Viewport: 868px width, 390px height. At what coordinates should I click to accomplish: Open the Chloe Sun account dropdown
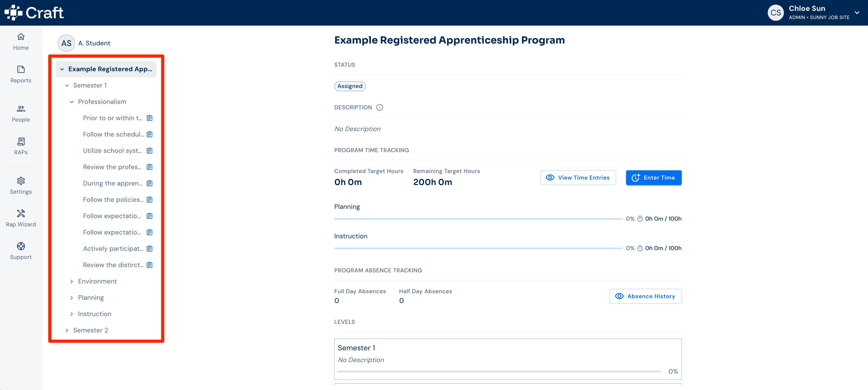point(857,12)
